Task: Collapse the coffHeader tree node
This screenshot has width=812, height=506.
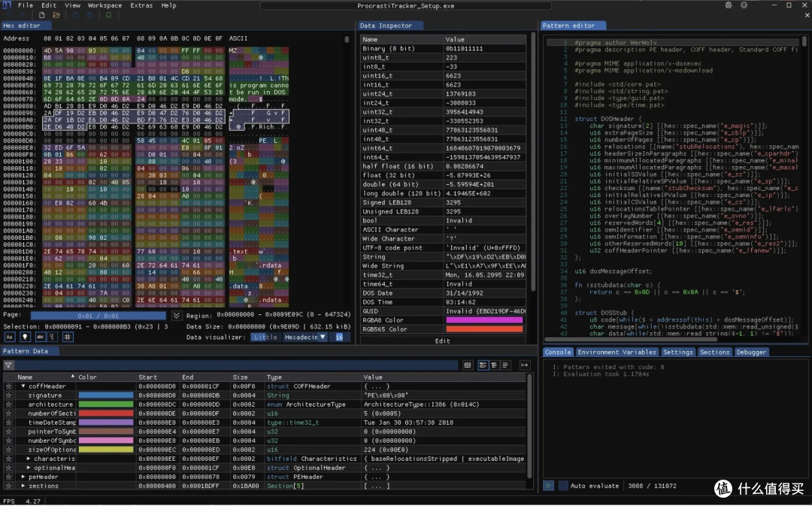Action: point(23,386)
